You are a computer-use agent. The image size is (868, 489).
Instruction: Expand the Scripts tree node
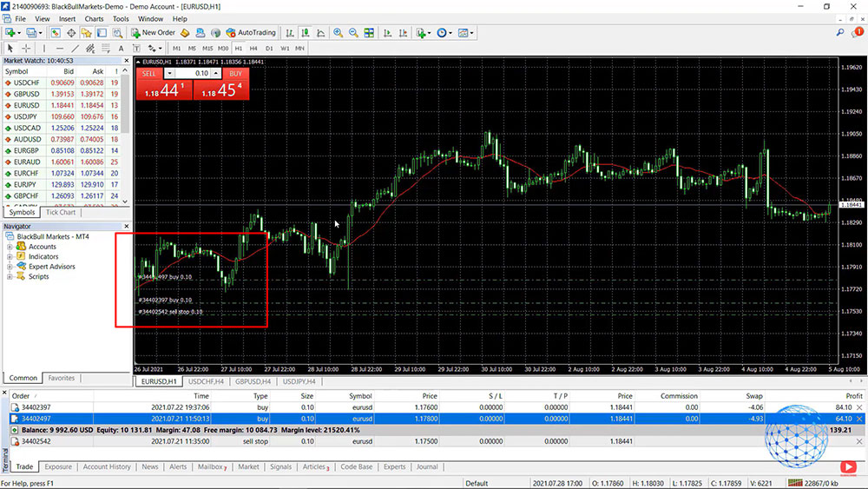pyautogui.click(x=10, y=277)
